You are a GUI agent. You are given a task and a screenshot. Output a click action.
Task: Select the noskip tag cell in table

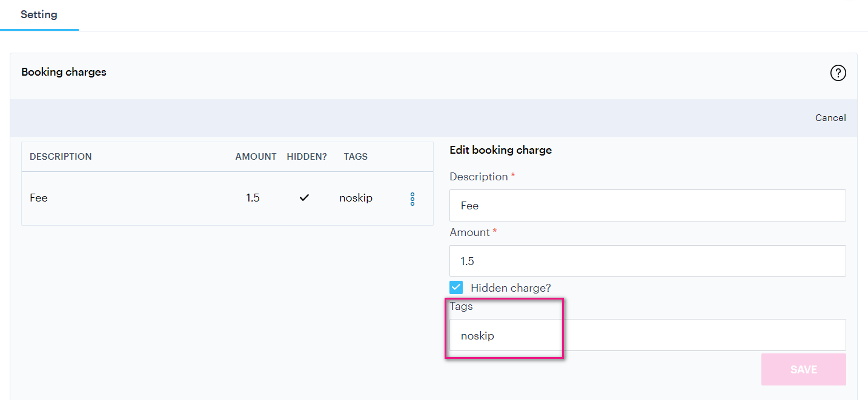(356, 198)
